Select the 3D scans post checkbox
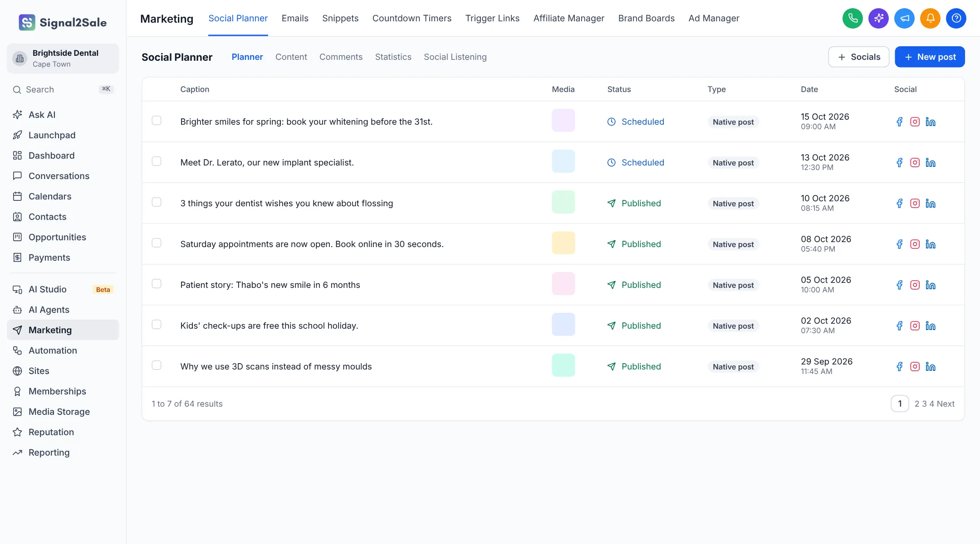 157,365
